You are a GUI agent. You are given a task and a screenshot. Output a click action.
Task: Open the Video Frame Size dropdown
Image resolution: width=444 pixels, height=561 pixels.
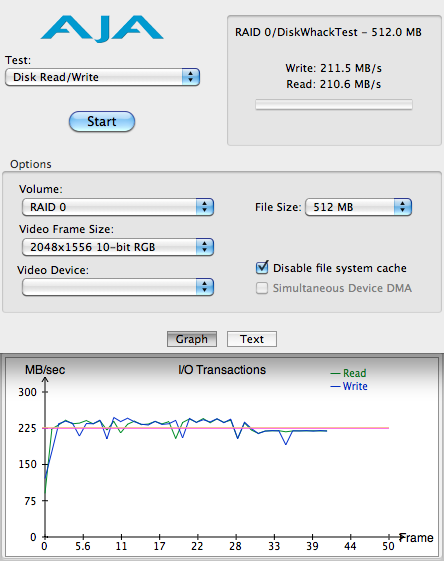point(118,247)
